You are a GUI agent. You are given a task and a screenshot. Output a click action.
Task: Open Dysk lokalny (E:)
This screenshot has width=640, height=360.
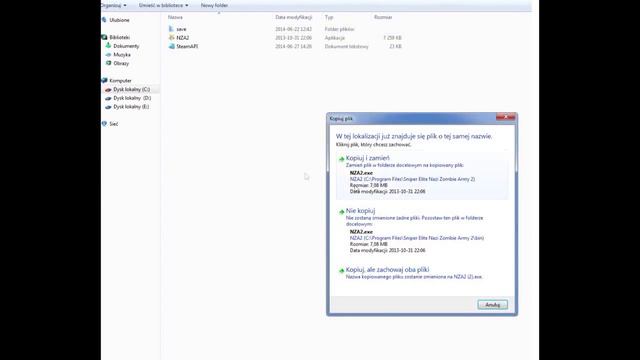(131, 107)
